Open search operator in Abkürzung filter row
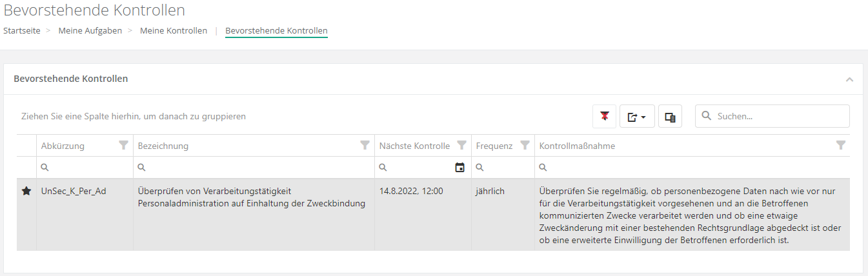The height and width of the screenshot is (276, 868). [45, 168]
